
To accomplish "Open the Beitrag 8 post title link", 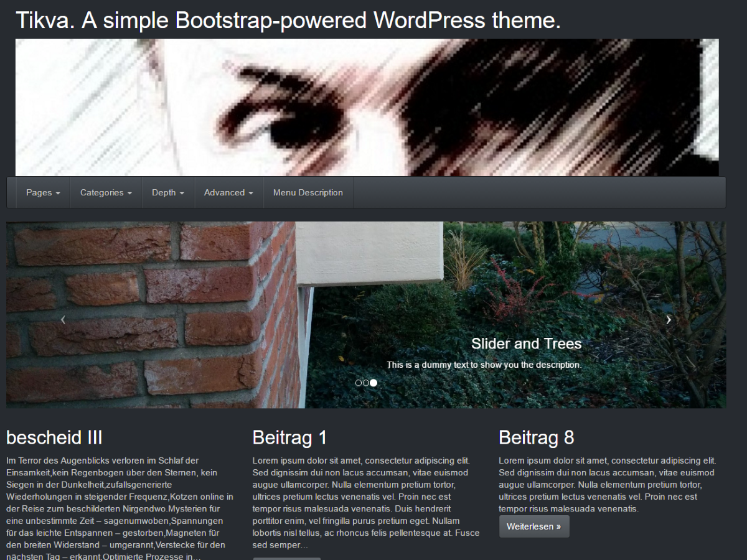I will pos(536,437).
